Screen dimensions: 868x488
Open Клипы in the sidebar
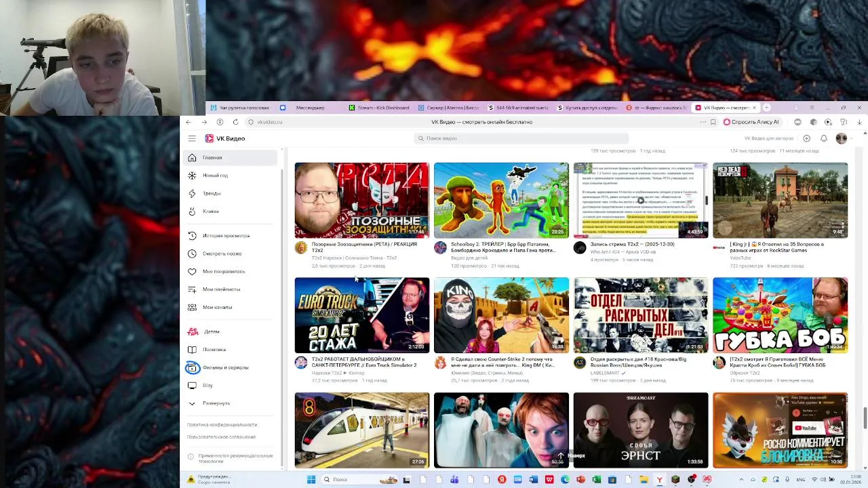231,211
